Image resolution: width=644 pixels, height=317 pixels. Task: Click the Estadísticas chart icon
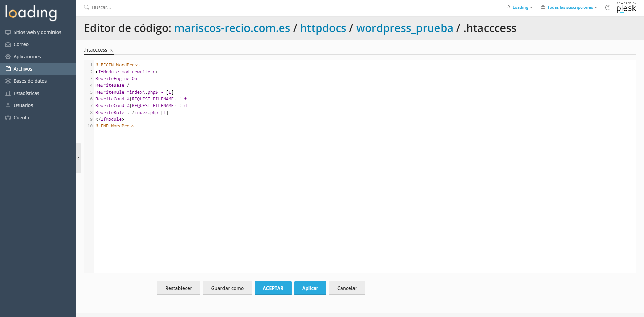pyautogui.click(x=8, y=93)
